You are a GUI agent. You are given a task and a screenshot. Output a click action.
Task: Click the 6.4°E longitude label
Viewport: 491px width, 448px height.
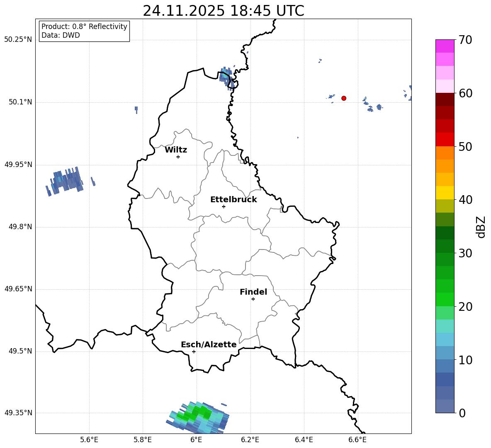coord(304,440)
